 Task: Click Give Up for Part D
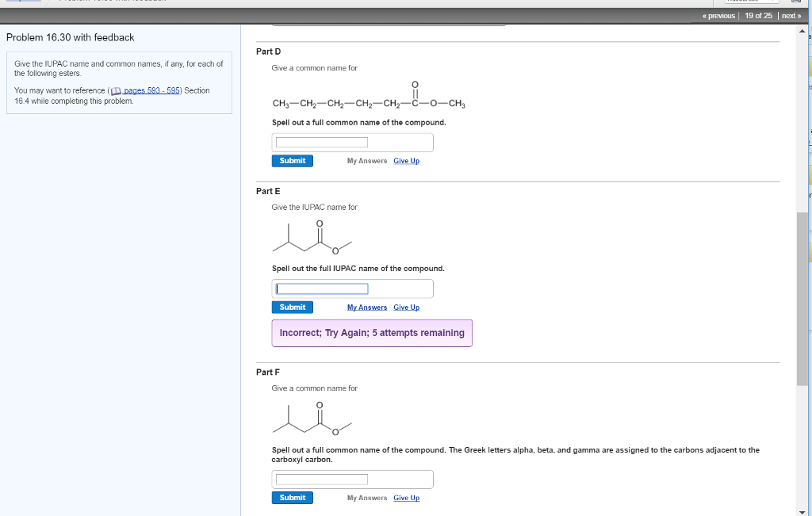point(406,160)
